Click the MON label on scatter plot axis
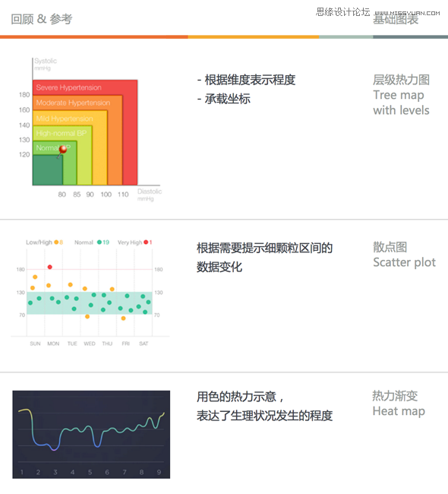Viewport: 448px width, 494px height. pyautogui.click(x=53, y=344)
